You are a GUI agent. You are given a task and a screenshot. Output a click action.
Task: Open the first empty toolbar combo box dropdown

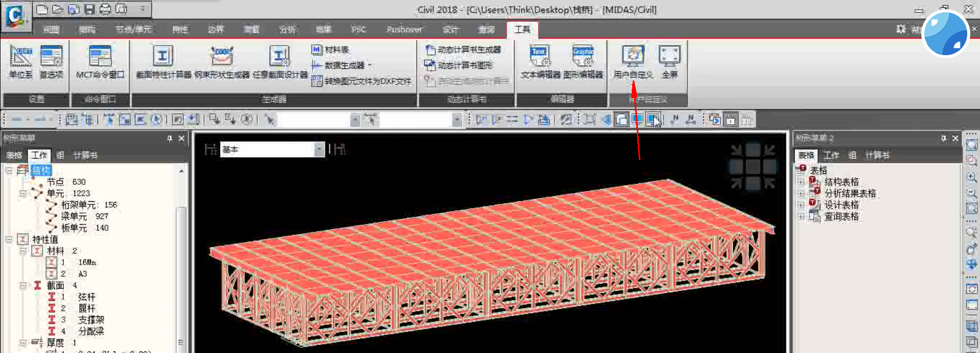(x=355, y=120)
